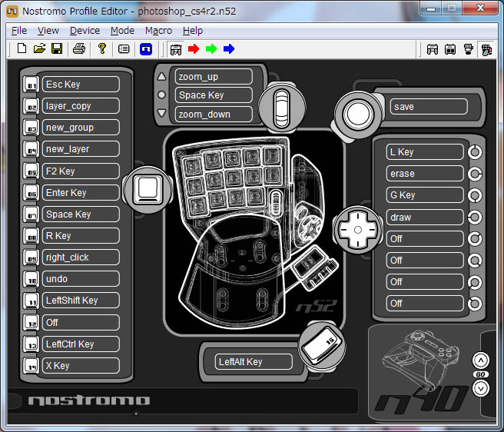Click the L Key D-pad assignment
This screenshot has height=432, width=504.
click(x=425, y=152)
